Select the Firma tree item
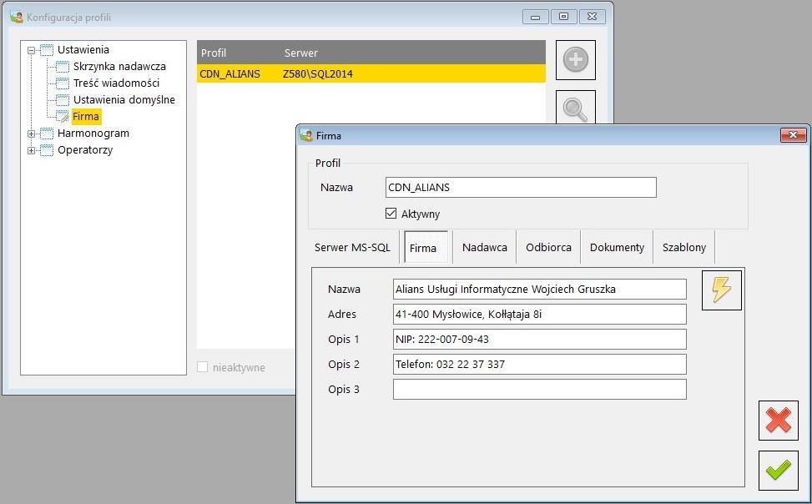 tap(86, 117)
